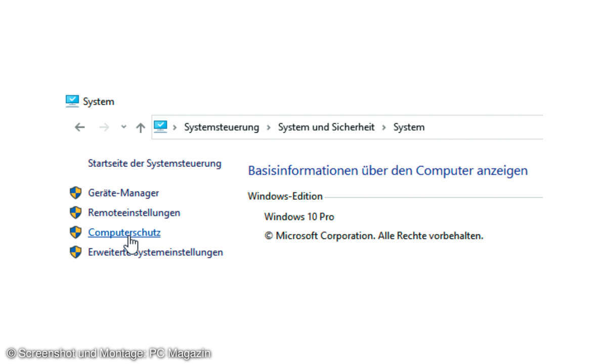Expand chevron after System und Sicherheit
Viewport: 607px width, 364px height.
point(385,127)
